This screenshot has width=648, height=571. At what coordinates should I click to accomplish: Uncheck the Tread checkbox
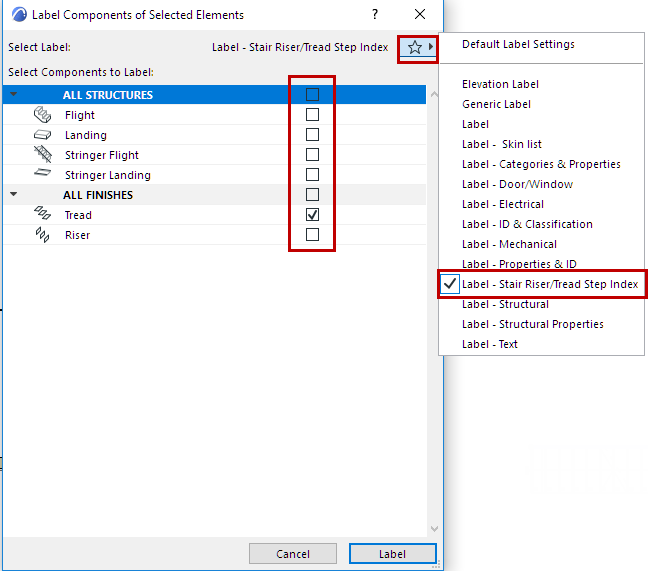[x=312, y=214]
